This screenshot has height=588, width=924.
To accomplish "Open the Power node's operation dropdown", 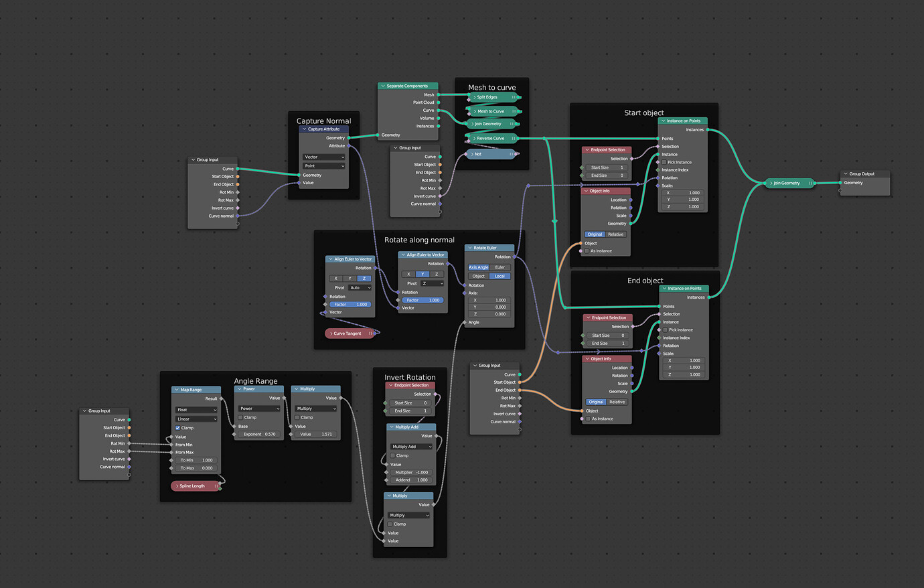I will click(x=259, y=409).
